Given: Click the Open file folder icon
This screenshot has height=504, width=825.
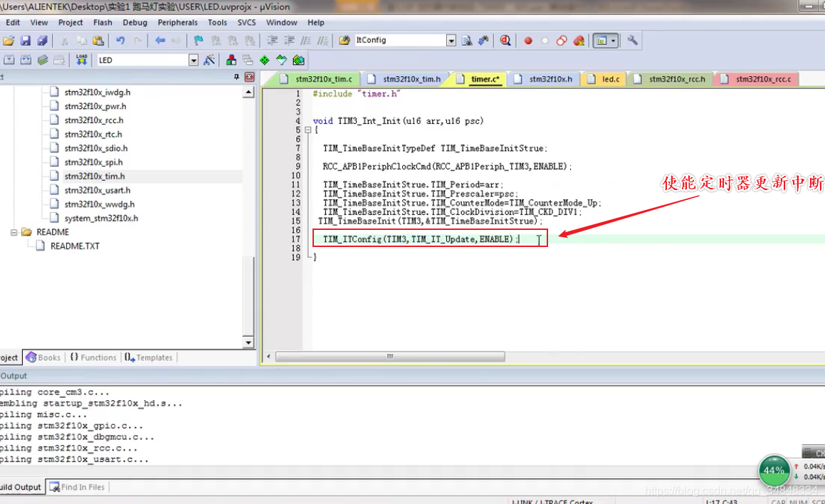Looking at the screenshot, I should coord(9,41).
